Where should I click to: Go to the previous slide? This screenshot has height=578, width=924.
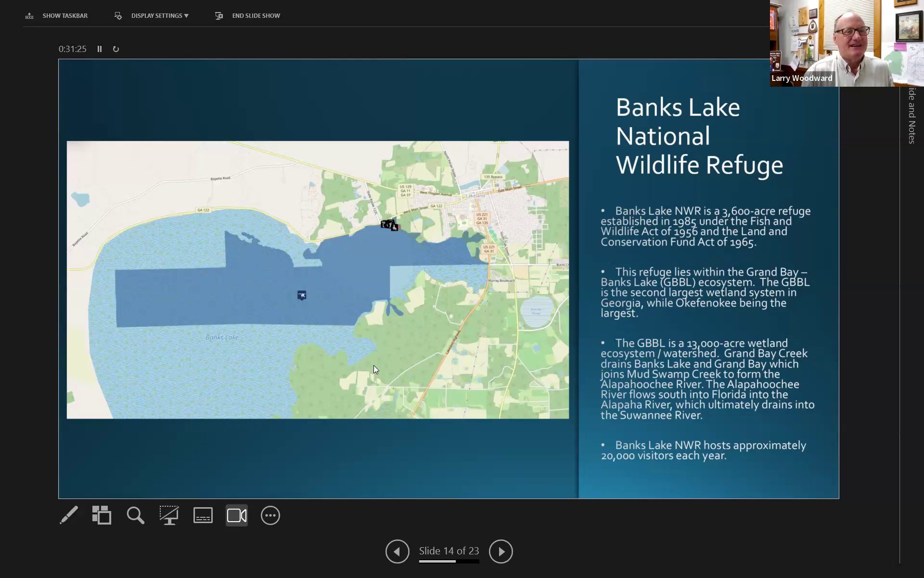coord(398,551)
